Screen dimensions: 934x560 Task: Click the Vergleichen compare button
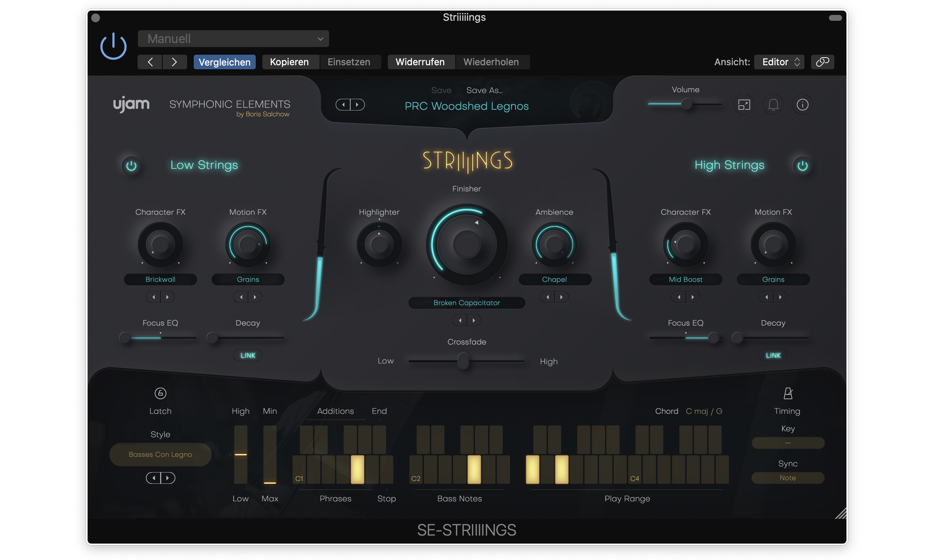pos(224,62)
